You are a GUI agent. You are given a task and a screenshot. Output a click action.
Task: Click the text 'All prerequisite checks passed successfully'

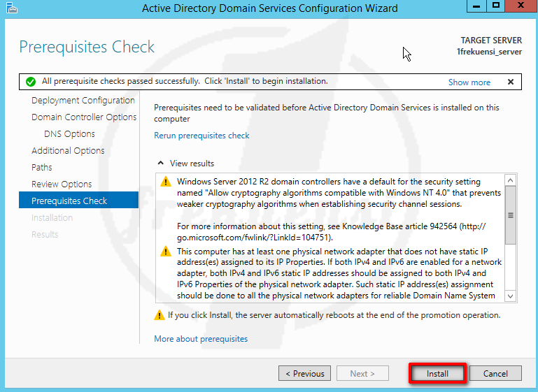coord(121,81)
